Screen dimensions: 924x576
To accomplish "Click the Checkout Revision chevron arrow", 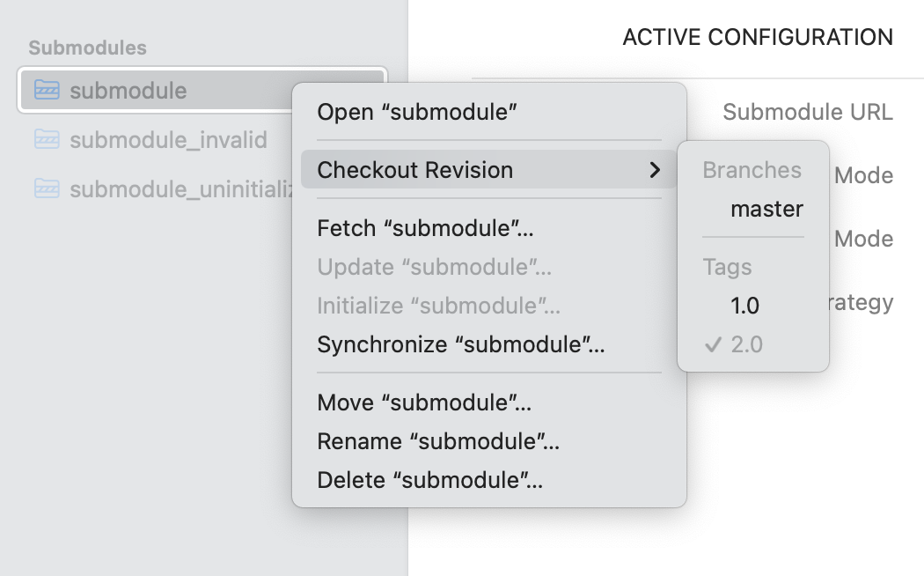I will (654, 170).
